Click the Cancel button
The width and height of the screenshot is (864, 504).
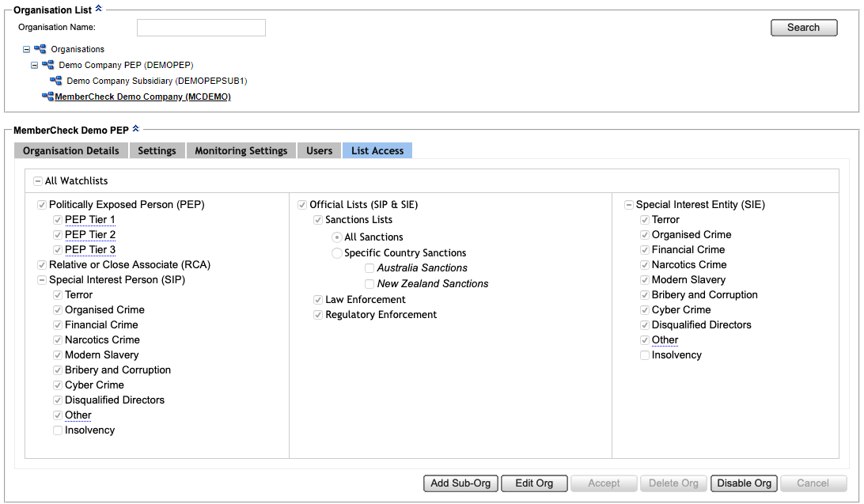813,483
